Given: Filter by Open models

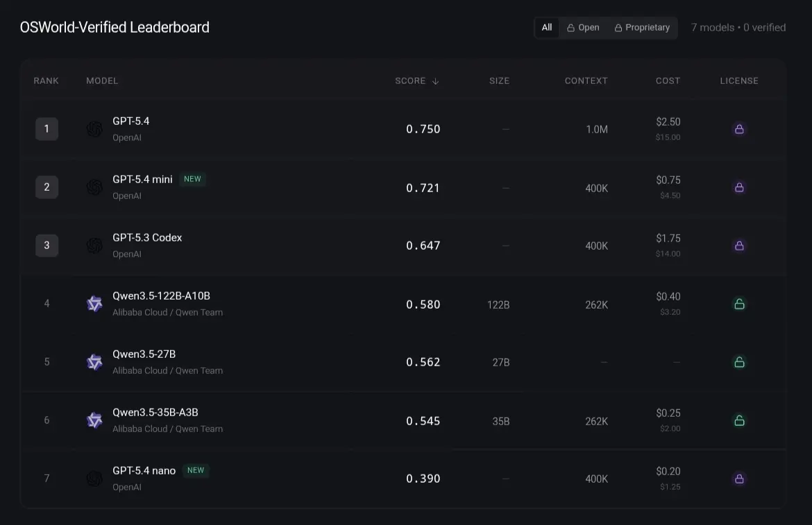Looking at the screenshot, I should click(x=583, y=28).
